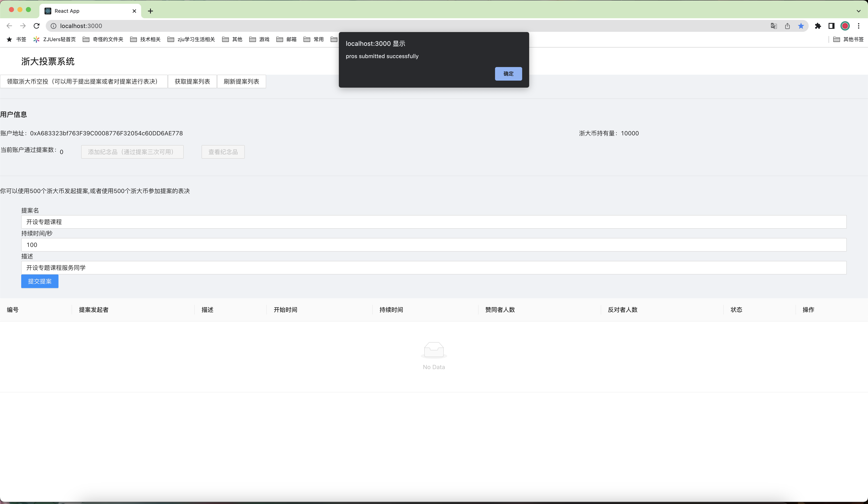Screen dimensions: 868x504
Task: Click the 确定 button in the alert dialog
Action: pos(508,74)
